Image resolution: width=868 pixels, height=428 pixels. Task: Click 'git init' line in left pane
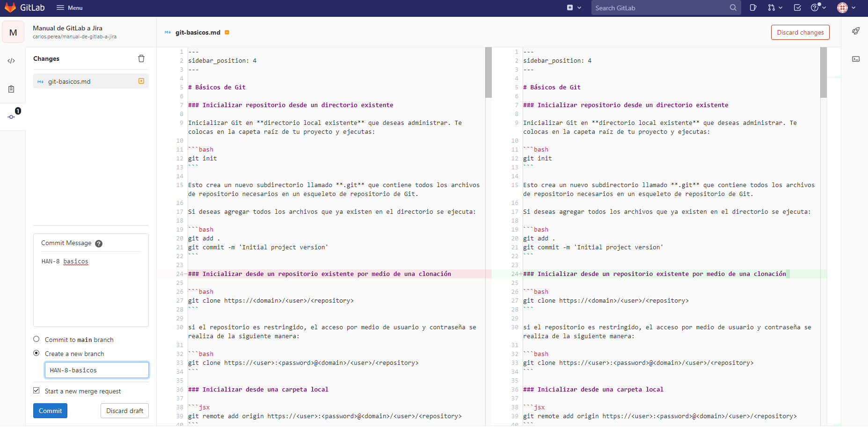click(x=203, y=158)
